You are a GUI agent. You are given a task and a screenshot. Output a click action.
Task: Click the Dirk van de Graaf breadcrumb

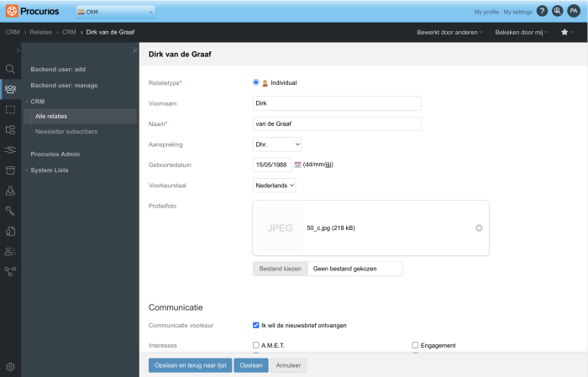point(110,32)
